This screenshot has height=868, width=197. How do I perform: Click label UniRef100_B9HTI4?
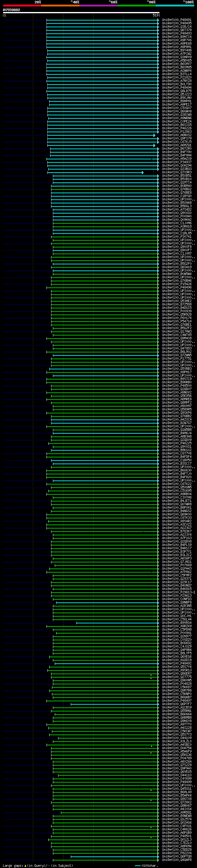(176, 37)
